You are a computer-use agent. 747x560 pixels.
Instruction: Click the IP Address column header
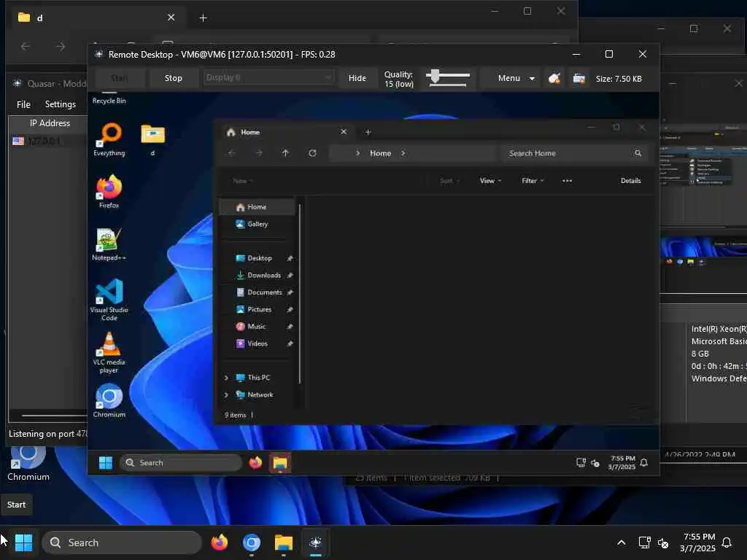[x=50, y=122]
